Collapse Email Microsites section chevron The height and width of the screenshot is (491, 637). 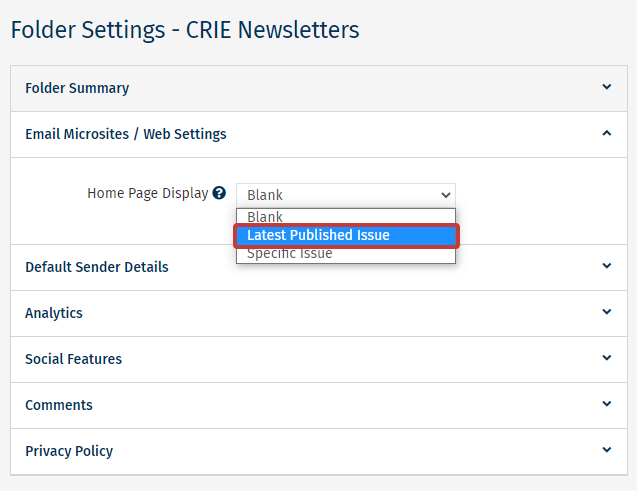[x=607, y=134]
